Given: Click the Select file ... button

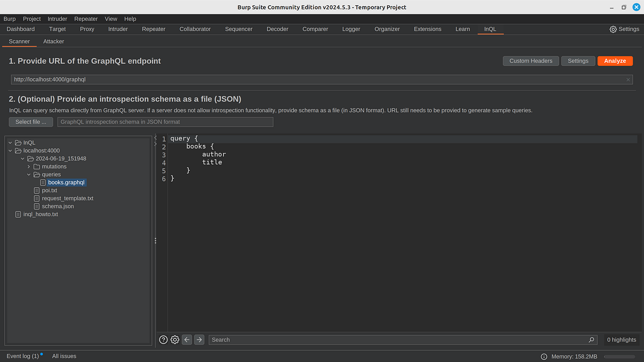Looking at the screenshot, I should (31, 122).
